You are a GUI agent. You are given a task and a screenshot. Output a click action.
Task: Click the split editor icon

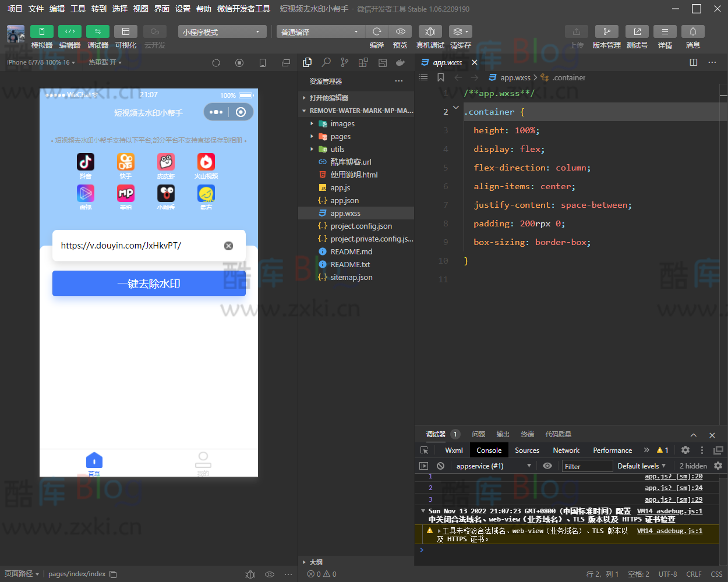[x=693, y=62]
